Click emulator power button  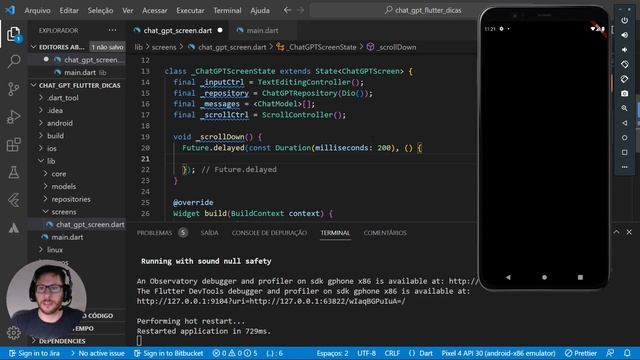tap(624, 20)
